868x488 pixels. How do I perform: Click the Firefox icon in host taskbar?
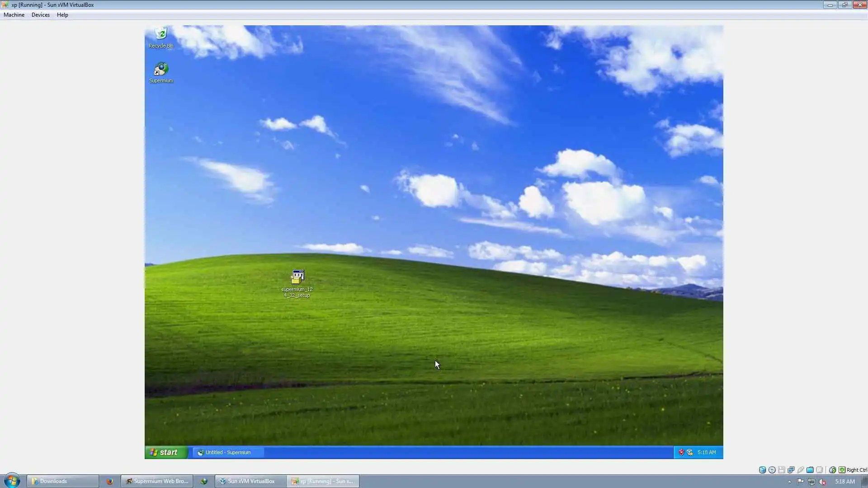click(x=109, y=481)
